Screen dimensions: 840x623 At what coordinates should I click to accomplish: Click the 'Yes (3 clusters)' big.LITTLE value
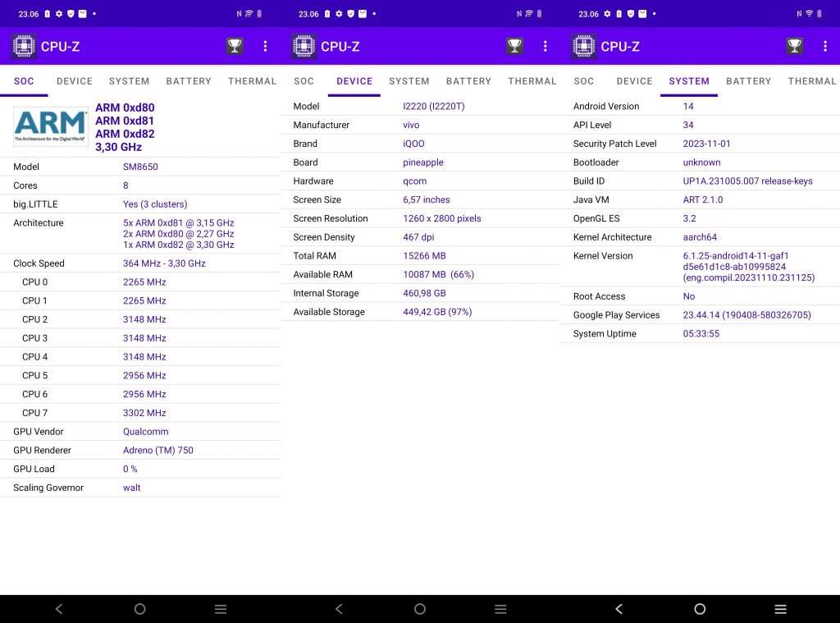point(155,204)
